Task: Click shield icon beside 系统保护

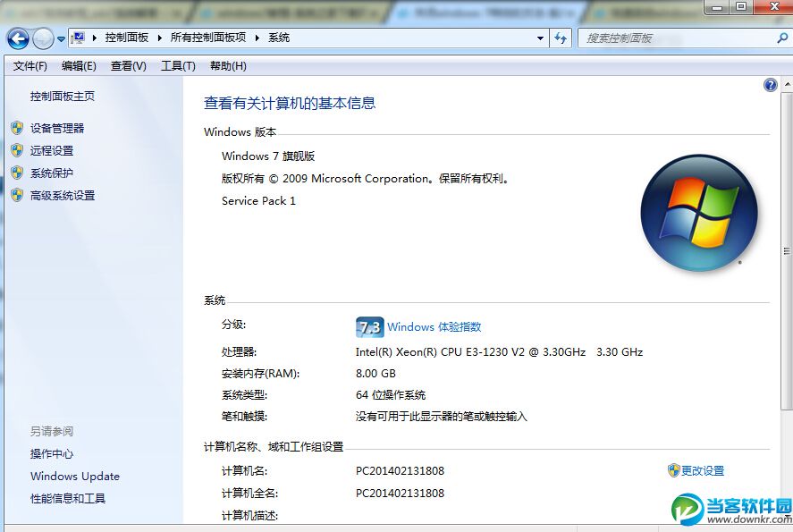Action: (17, 173)
